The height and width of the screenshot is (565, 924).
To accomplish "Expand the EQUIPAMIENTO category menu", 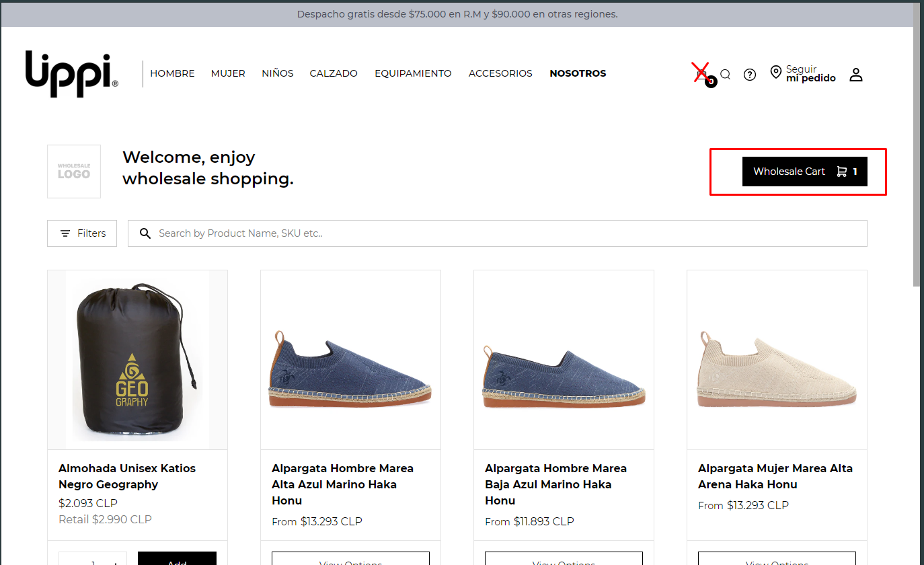I will pyautogui.click(x=413, y=73).
